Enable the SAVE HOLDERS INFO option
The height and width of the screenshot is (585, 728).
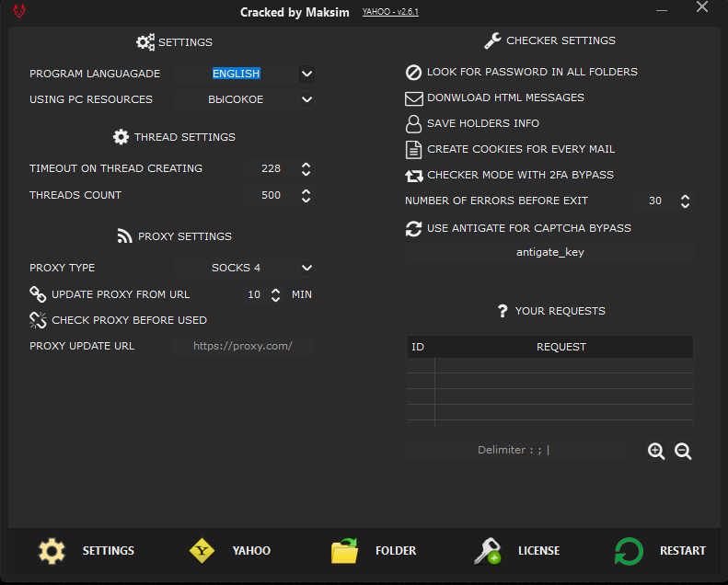pyautogui.click(x=472, y=123)
